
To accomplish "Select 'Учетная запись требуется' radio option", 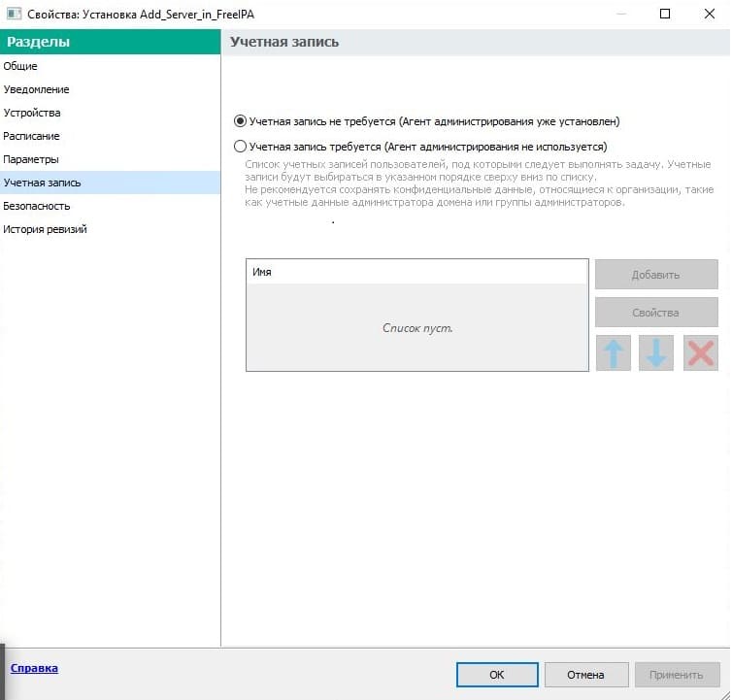I will click(x=241, y=147).
